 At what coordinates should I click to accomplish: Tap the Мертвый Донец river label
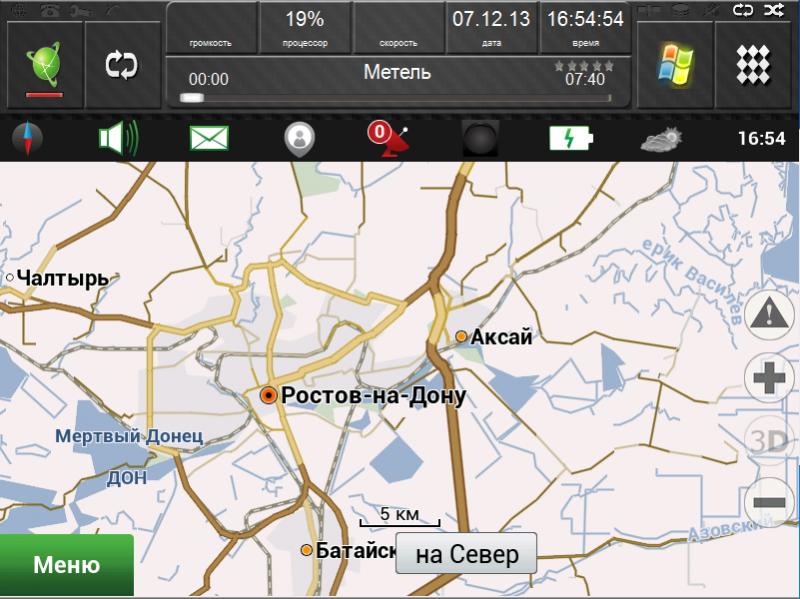pos(129,436)
